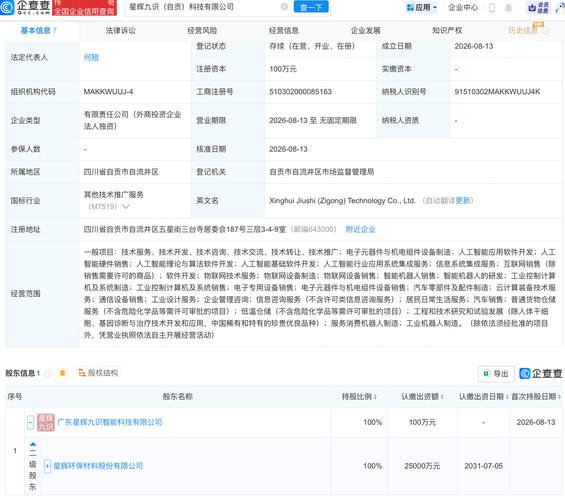This screenshot has height=500, width=565.
Task: Click the orange alert bell beside 股东信息
Action: click(62, 373)
